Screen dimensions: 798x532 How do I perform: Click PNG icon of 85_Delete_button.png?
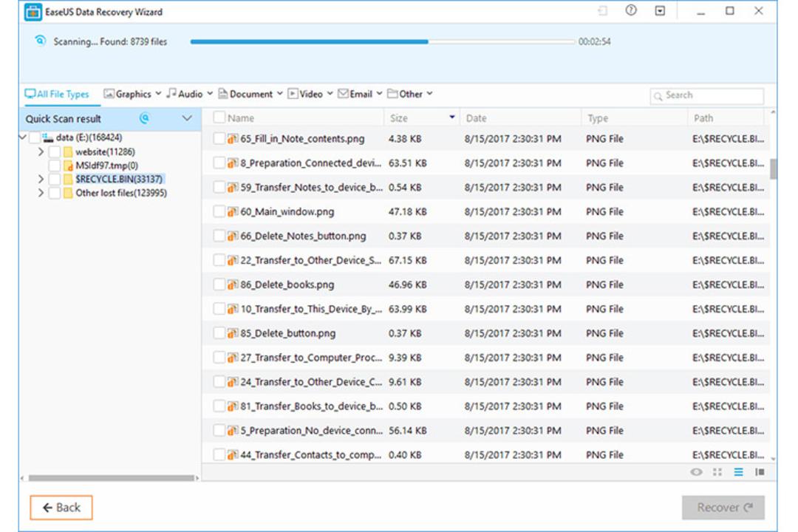coord(233,333)
